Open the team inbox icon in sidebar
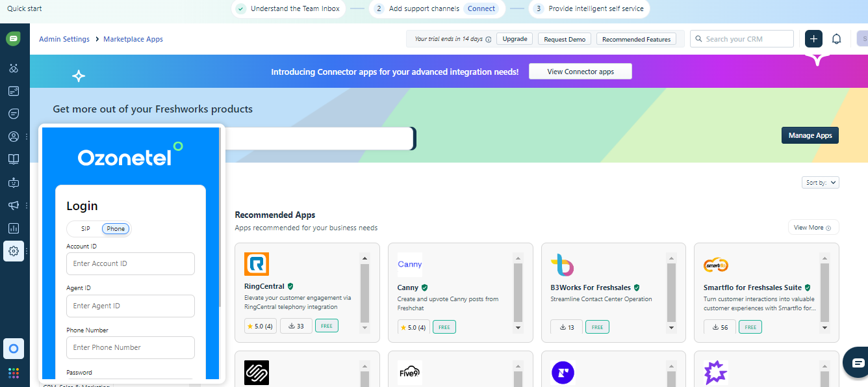 (14, 91)
